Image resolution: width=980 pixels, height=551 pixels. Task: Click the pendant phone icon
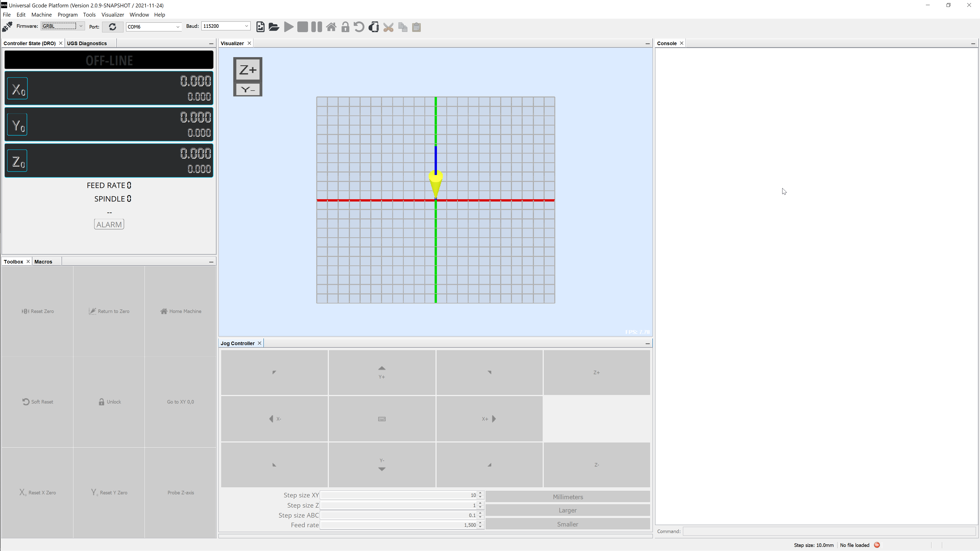(x=374, y=27)
